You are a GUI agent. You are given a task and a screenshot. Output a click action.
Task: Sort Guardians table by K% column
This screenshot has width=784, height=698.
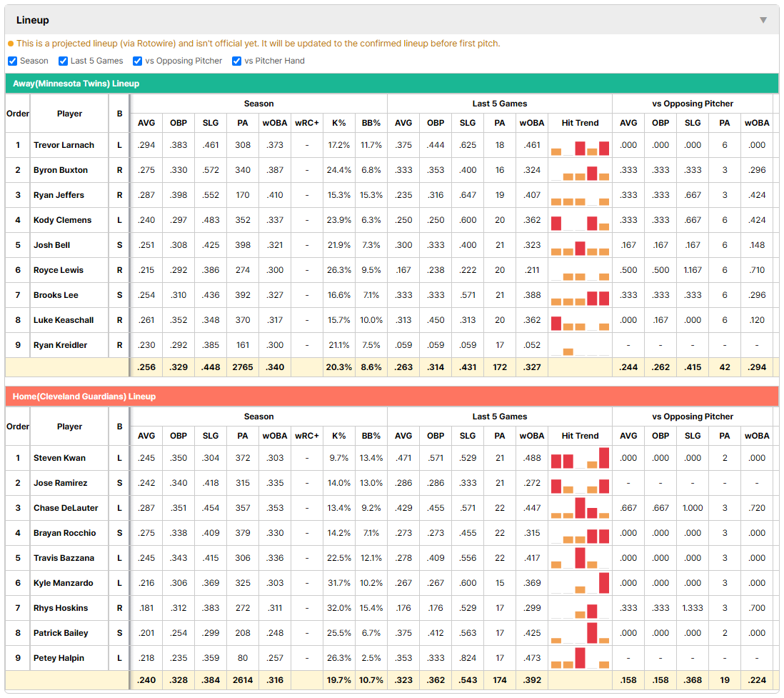point(338,436)
